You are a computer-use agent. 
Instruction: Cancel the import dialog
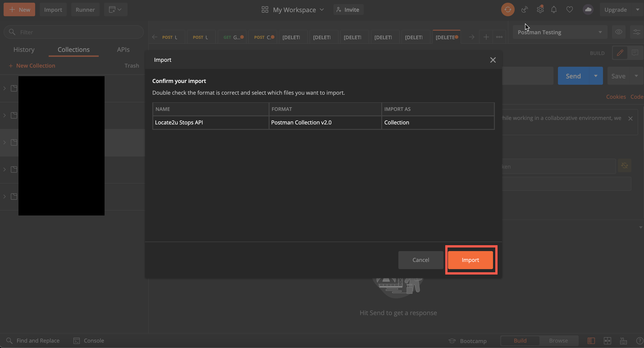click(x=420, y=260)
